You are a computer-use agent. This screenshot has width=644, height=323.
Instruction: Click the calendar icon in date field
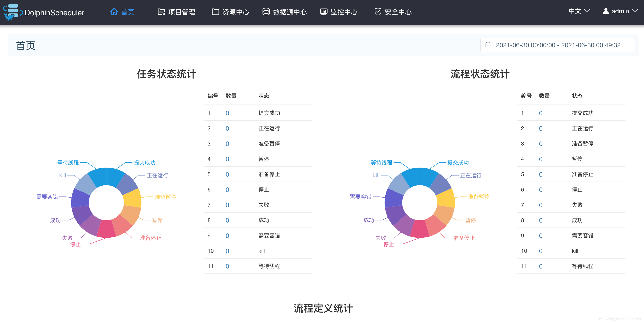tap(488, 45)
